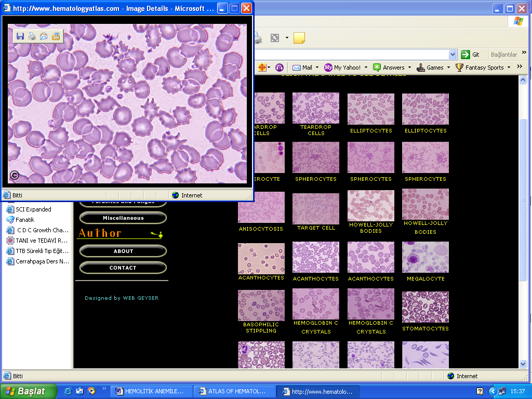Expand the Mail dropdown arrow
Viewport: 532px width, 399px height.
[317, 68]
